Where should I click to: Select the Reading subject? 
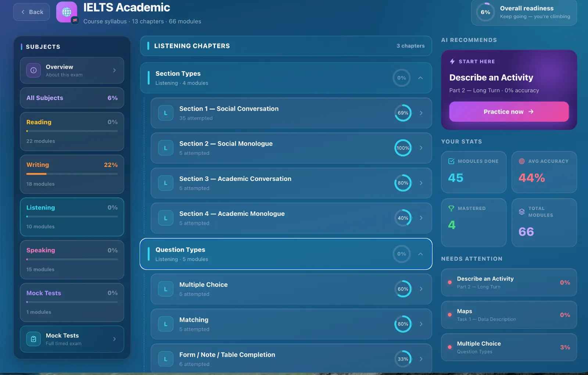tap(72, 132)
